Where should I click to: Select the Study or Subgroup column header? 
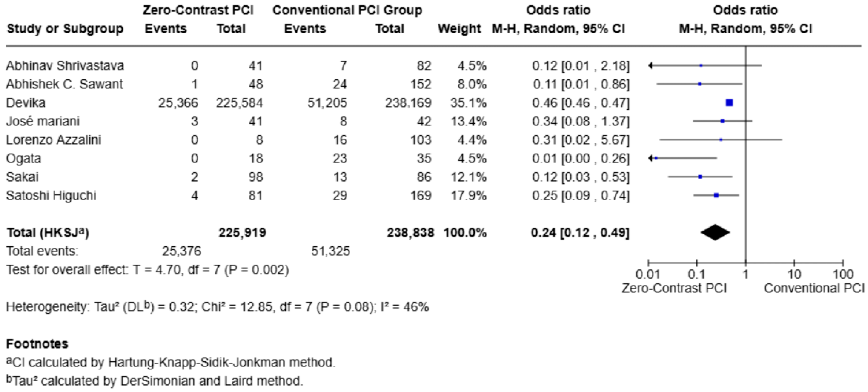(65, 29)
